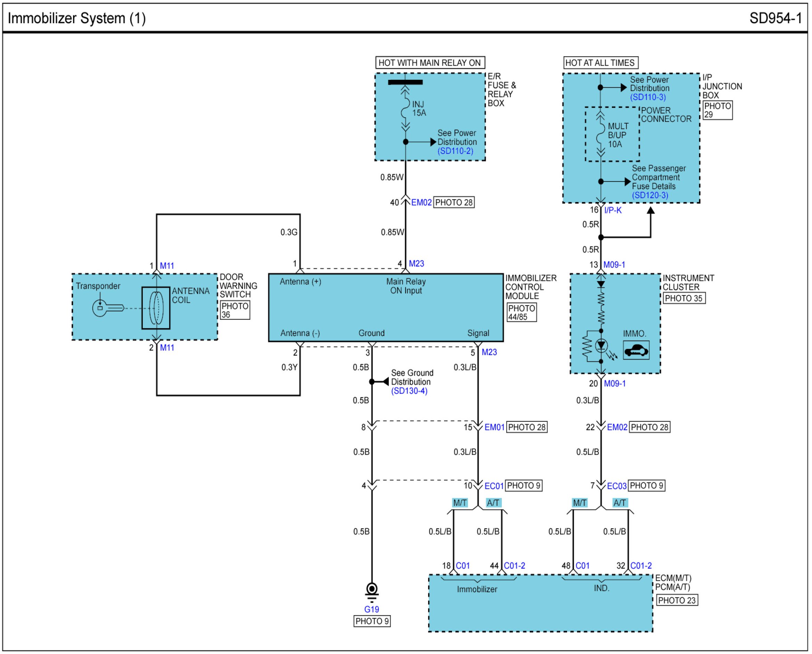Screen dimensions: 812x654
Task: Click the Immobilizer Control Module block
Action: (x=385, y=308)
